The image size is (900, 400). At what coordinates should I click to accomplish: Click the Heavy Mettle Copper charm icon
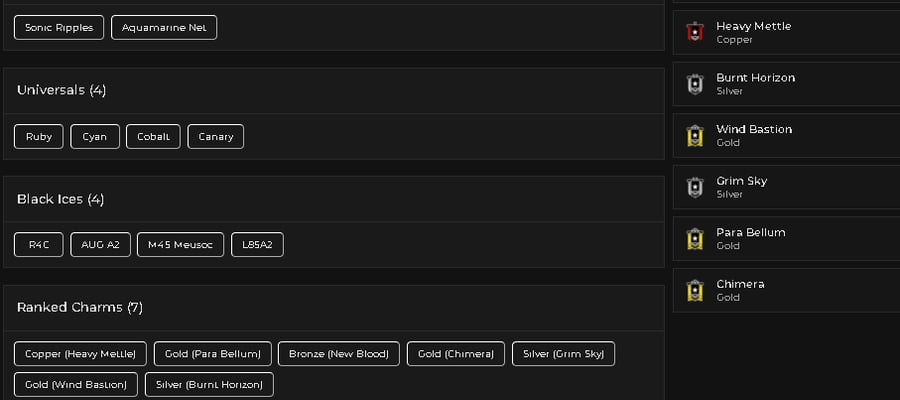click(695, 32)
